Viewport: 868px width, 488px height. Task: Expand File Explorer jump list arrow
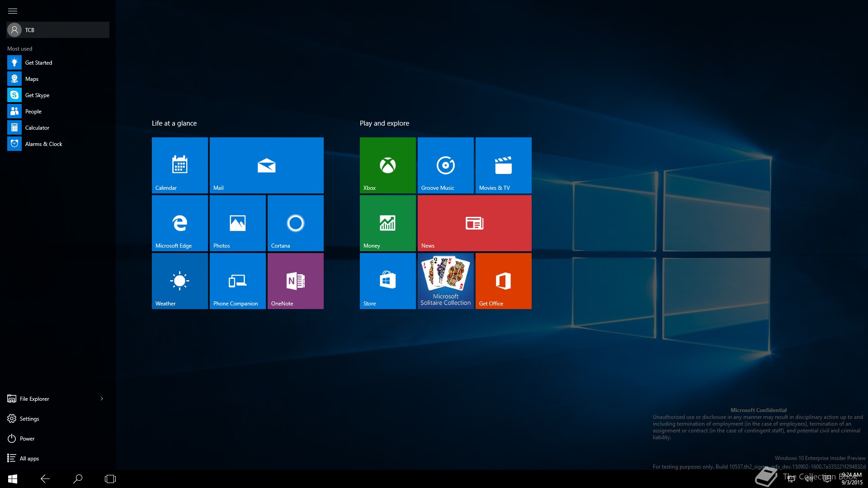click(102, 399)
